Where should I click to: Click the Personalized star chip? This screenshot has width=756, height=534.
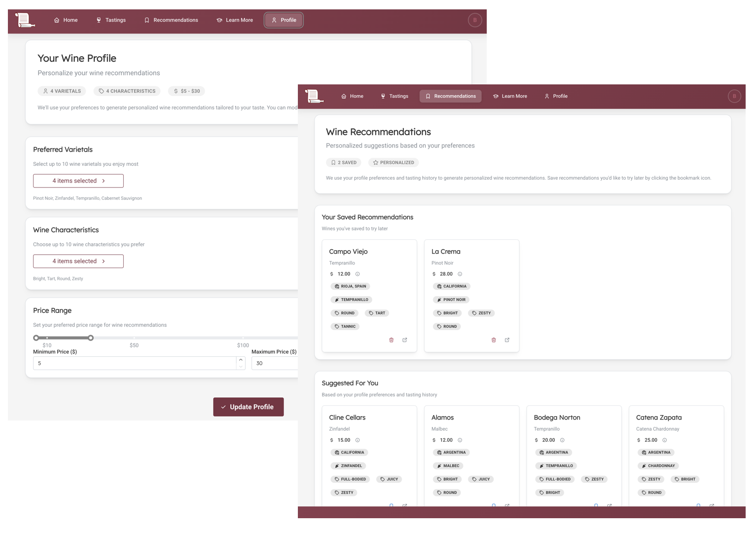pyautogui.click(x=394, y=162)
